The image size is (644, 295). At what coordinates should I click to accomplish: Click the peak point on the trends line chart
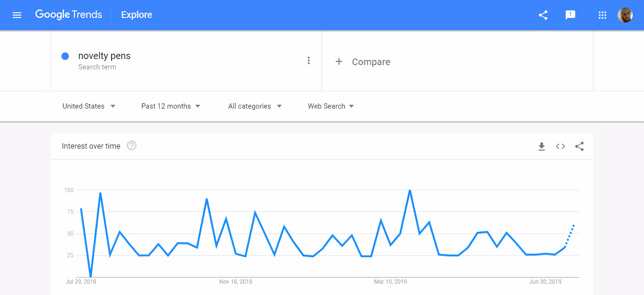click(x=409, y=190)
